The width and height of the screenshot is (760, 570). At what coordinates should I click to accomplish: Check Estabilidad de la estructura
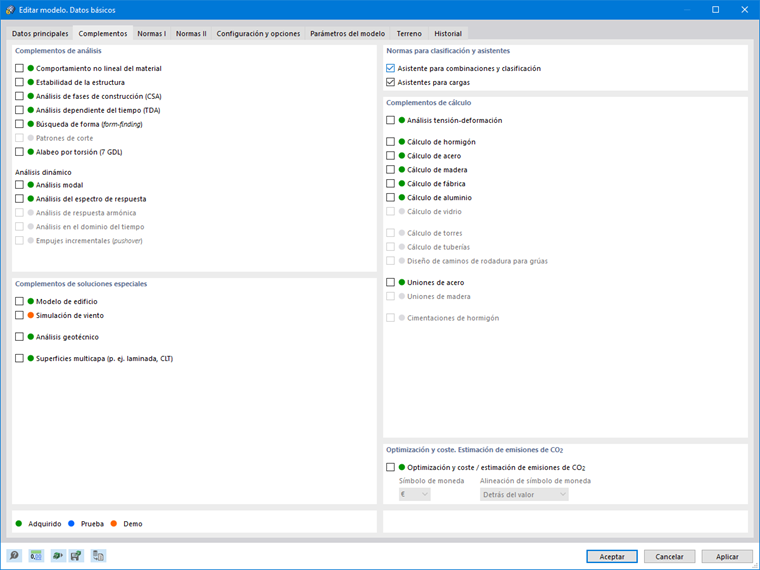point(19,82)
